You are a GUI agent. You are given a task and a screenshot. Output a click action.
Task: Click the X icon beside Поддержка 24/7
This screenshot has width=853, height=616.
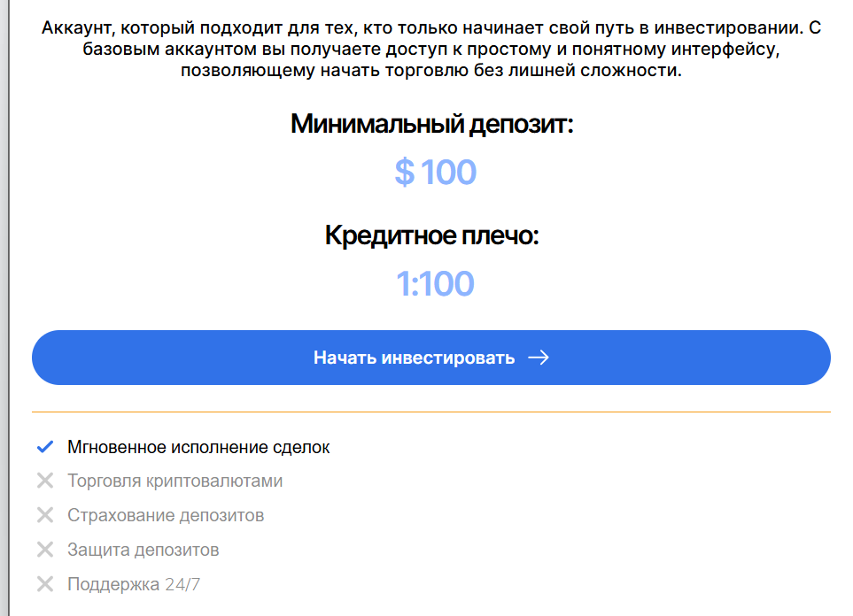[44, 584]
